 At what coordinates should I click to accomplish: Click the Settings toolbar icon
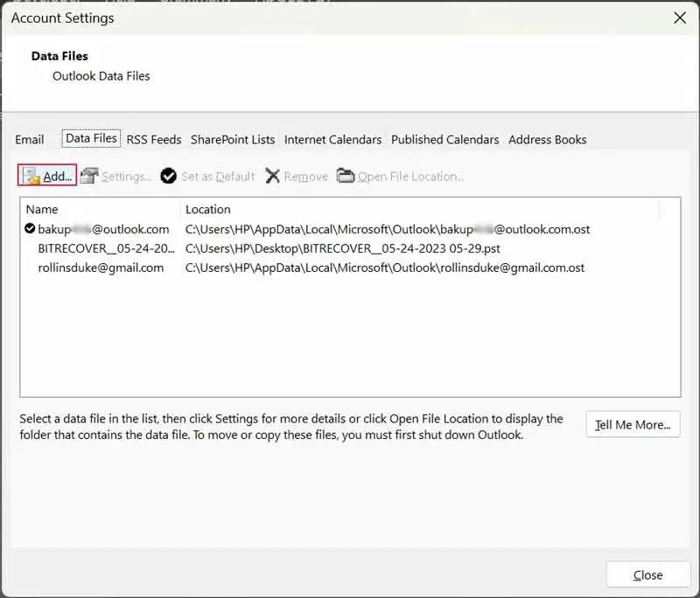[x=89, y=177]
